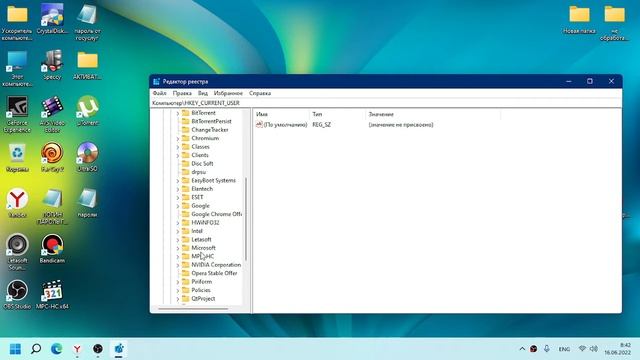Image resolution: width=640 pixels, height=360 pixels.
Task: Show hidden system tray icons
Action: 522,349
